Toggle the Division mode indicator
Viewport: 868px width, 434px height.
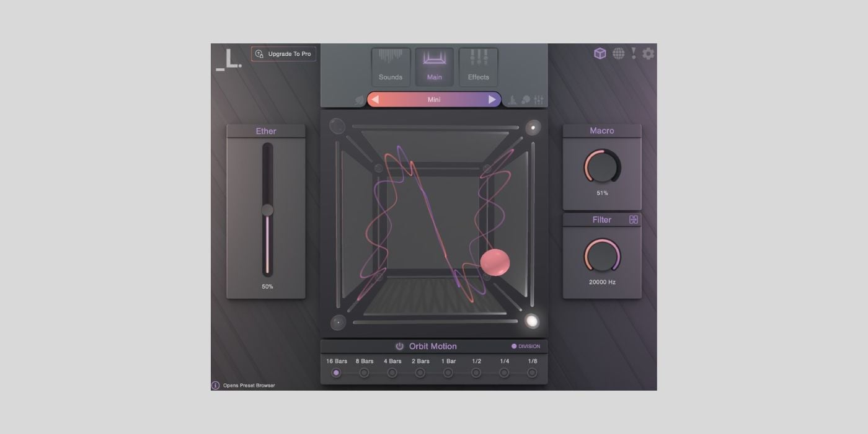[x=514, y=346]
